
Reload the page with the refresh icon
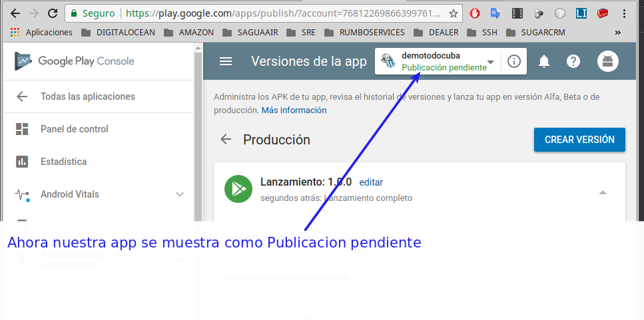(x=53, y=13)
